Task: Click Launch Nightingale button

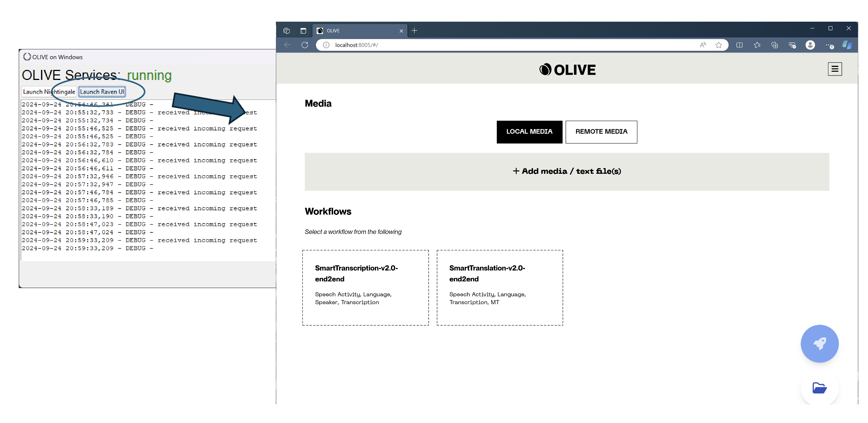Action: (x=49, y=92)
